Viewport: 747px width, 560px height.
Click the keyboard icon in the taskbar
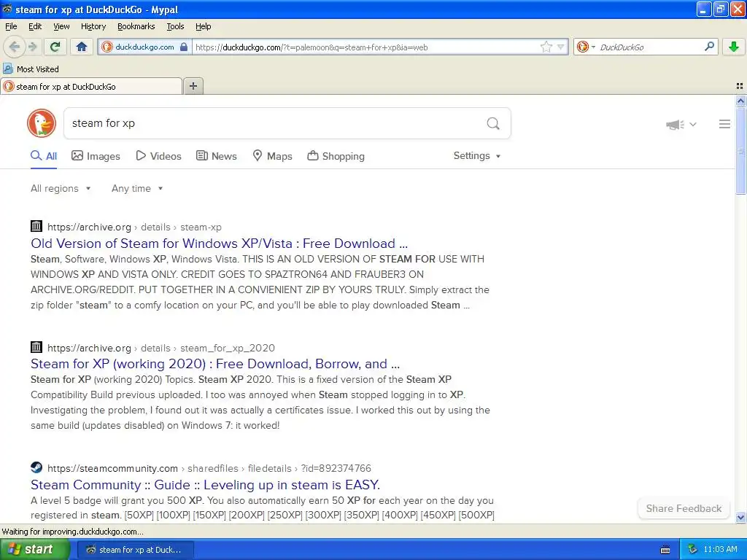coord(665,550)
